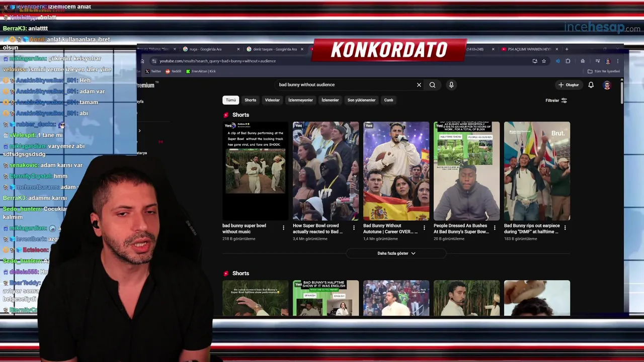Open the Twitter bookmark
This screenshot has width=644, height=362.
153,71
